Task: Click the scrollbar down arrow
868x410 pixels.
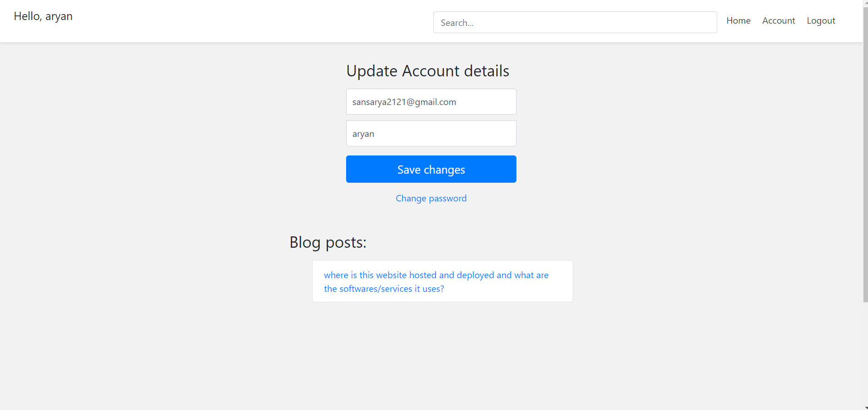Action: pyautogui.click(x=865, y=407)
